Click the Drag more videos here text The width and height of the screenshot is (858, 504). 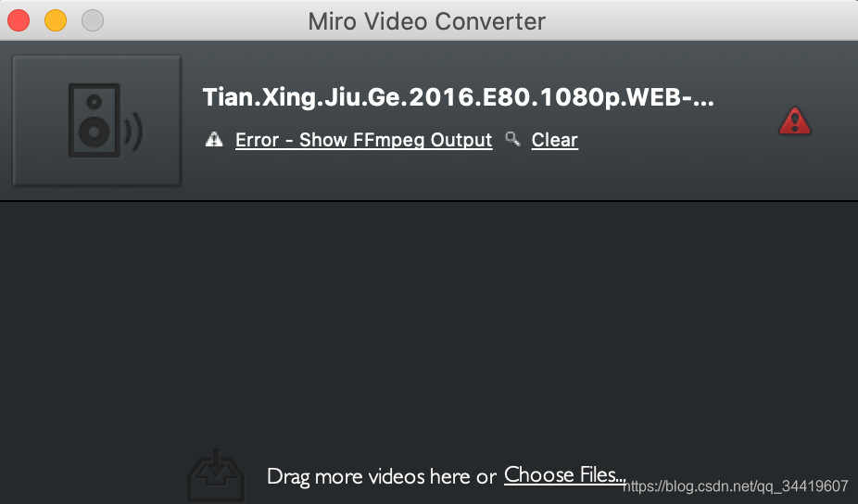[382, 476]
